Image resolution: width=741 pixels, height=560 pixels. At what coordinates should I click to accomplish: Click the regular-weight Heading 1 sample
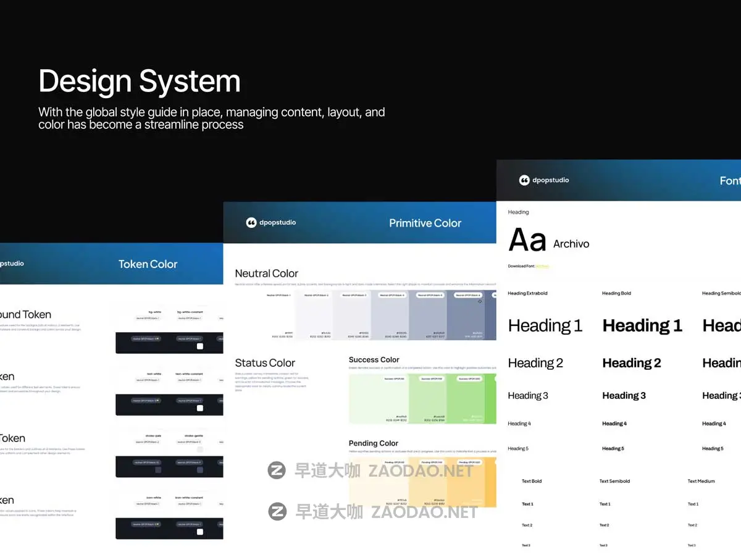pyautogui.click(x=545, y=325)
